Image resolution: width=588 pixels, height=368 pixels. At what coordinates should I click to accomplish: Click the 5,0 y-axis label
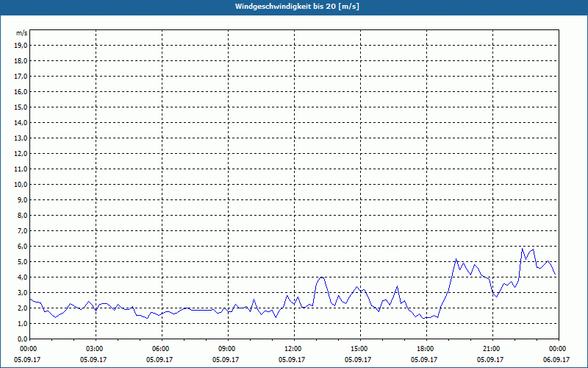[22, 262]
